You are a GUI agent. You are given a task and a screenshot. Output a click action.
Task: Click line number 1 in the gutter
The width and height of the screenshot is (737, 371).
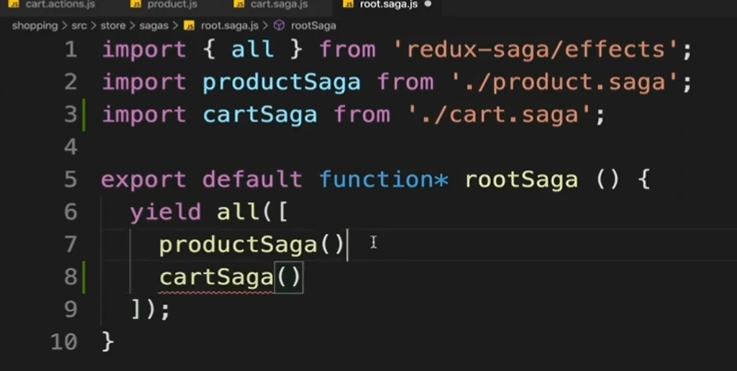(71, 49)
